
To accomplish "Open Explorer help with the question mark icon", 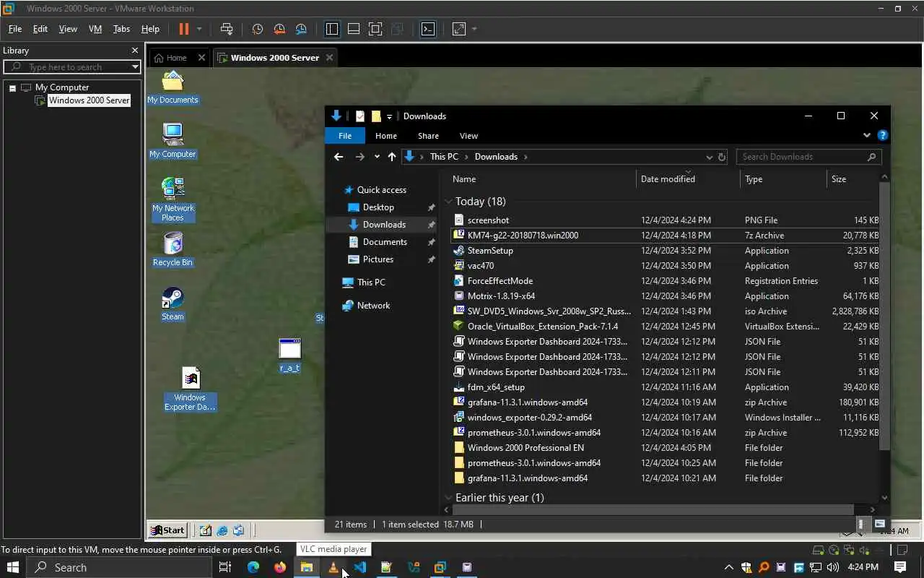I will coord(882,135).
